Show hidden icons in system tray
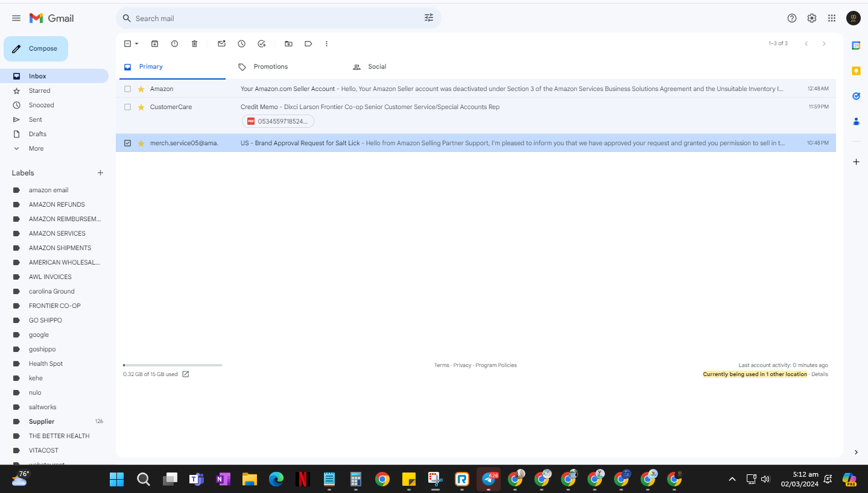 tap(732, 479)
